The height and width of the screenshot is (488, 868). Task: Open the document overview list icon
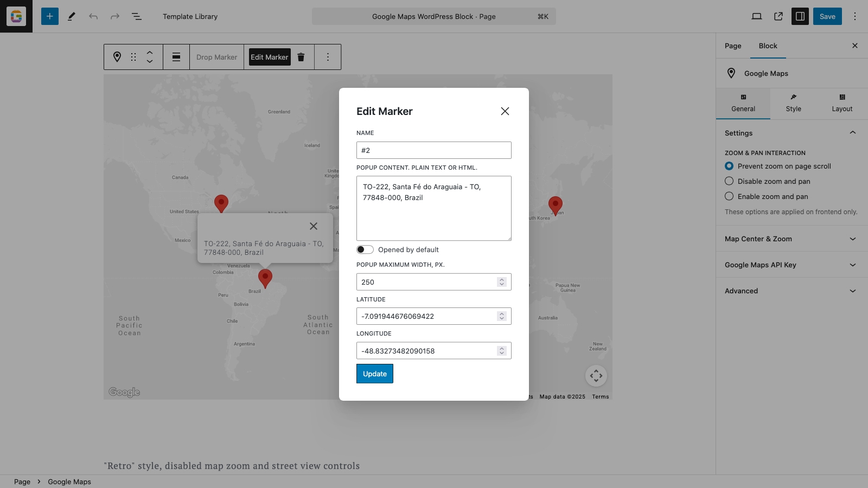point(137,16)
